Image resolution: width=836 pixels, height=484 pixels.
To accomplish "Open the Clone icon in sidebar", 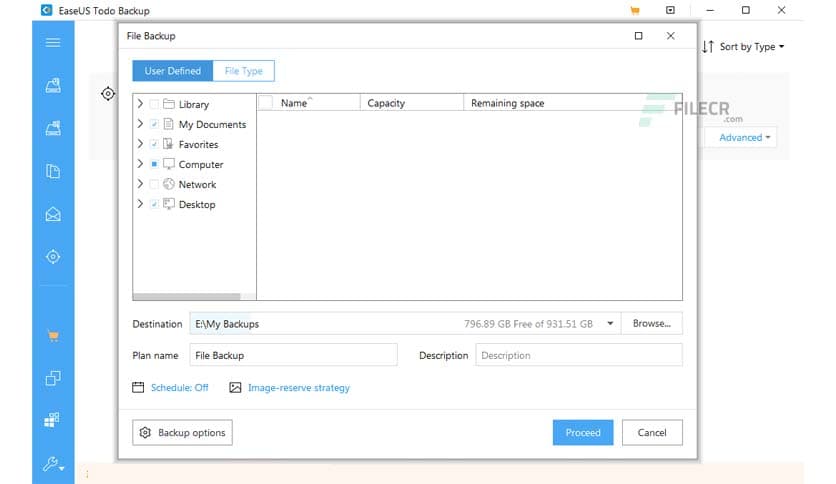I will (x=53, y=378).
